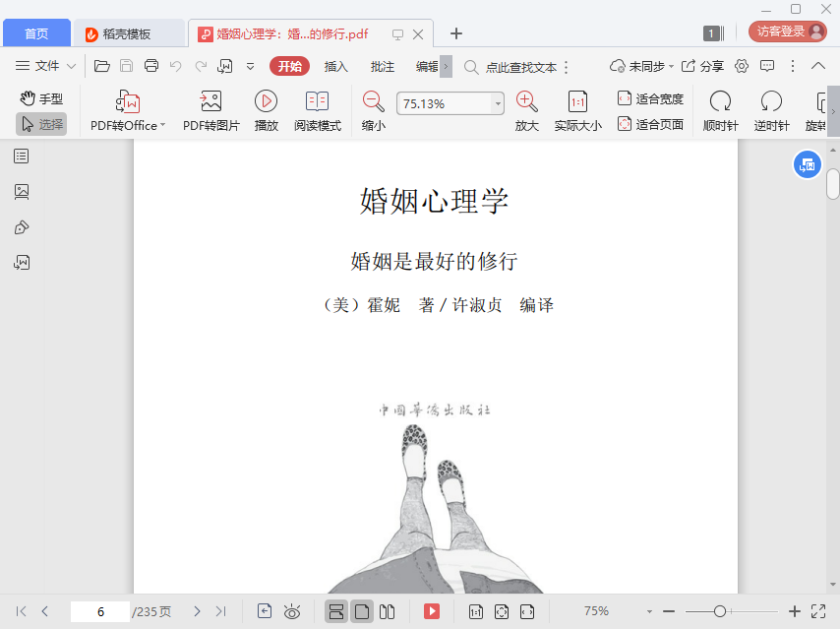Open the 文件 file menu
The image size is (840, 629).
click(45, 66)
